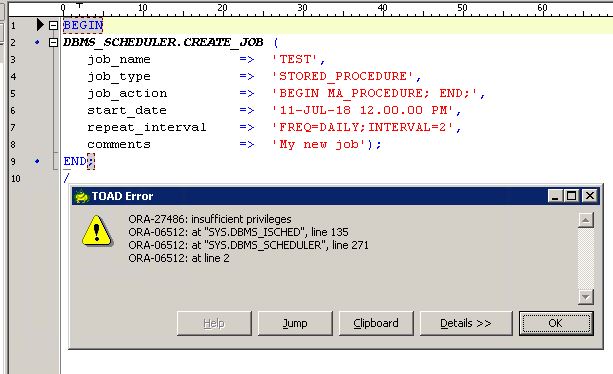
Task: Click the blue breakpoint dot on line 2
Action: (x=37, y=42)
